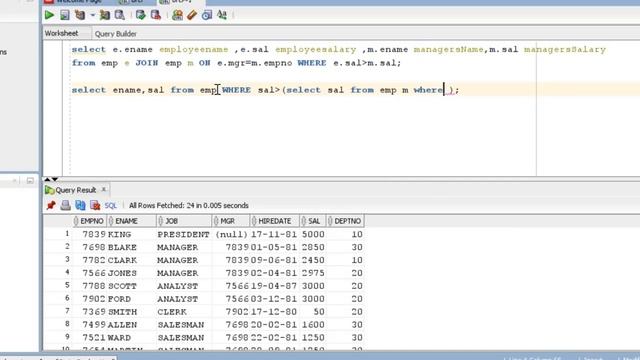640x360 pixels.
Task: Open the SQL Tuning Advisor icon
Action: click(120, 15)
